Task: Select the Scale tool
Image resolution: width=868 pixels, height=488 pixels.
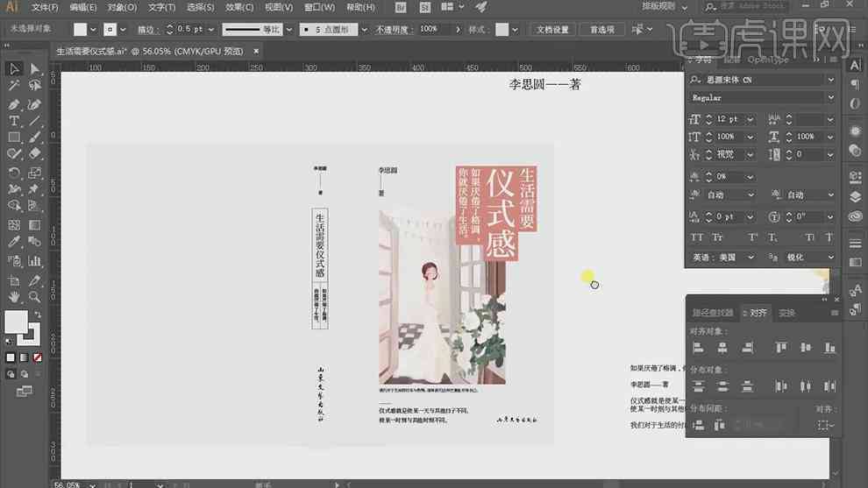Action: coord(34,173)
